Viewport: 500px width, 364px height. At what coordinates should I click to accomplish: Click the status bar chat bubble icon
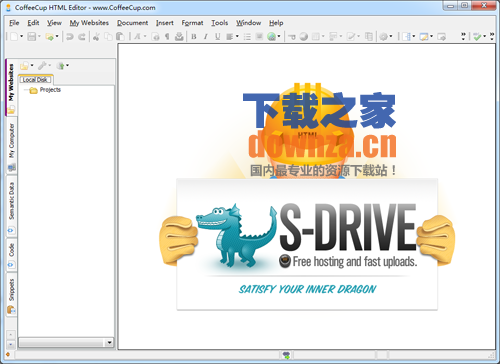click(x=286, y=355)
